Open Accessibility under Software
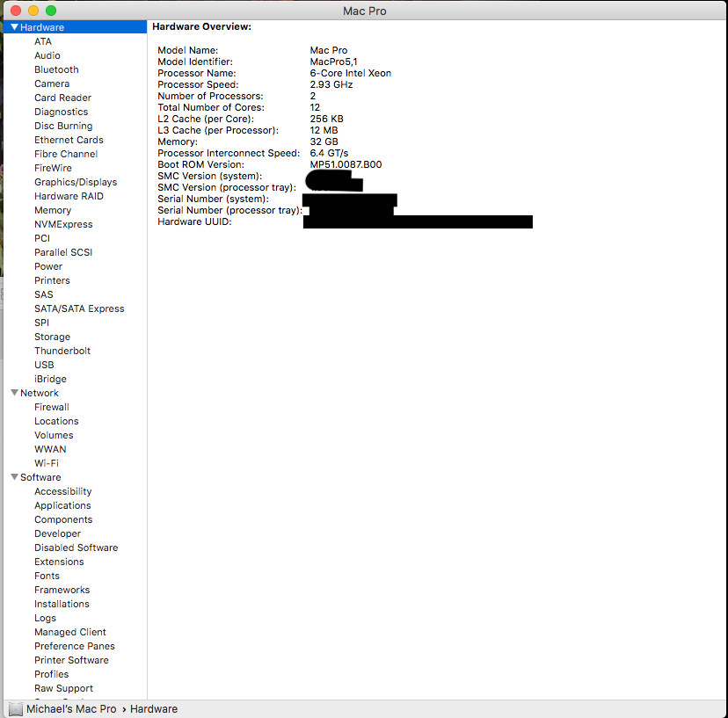This screenshot has height=718, width=728. click(x=62, y=491)
